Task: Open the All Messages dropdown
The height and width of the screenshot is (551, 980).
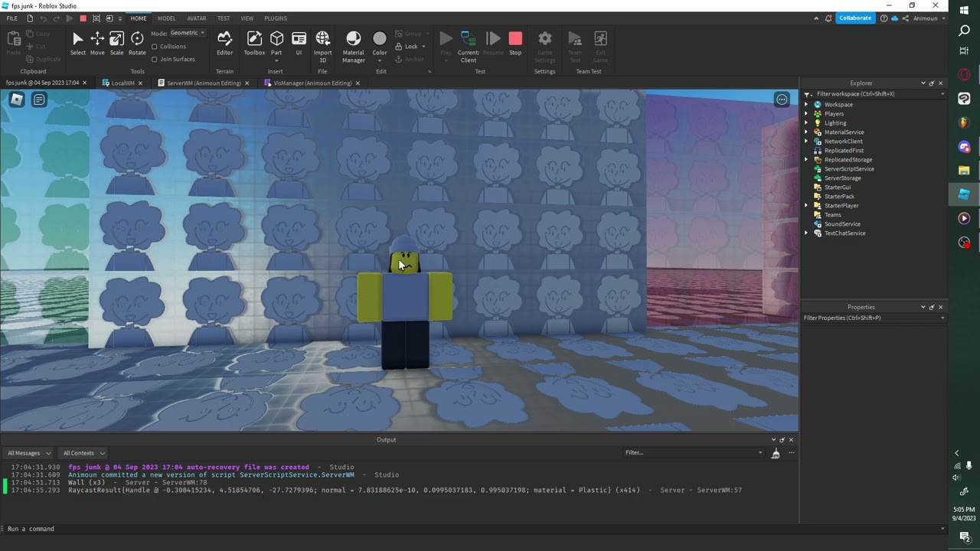Action: [29, 453]
